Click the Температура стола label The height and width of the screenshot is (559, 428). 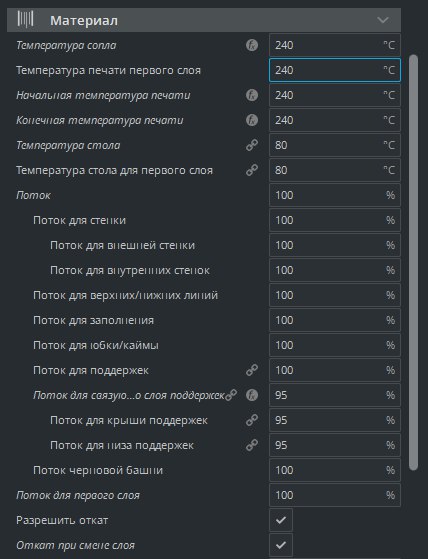[68, 145]
